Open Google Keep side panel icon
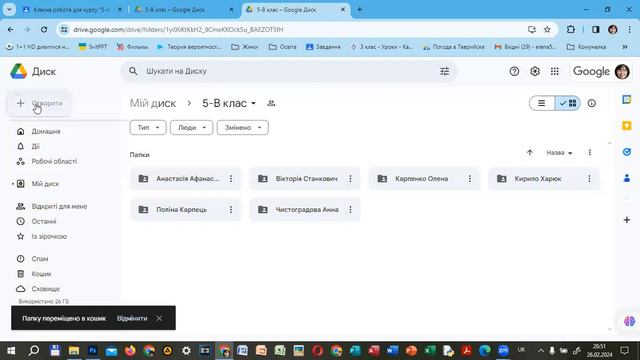The image size is (640, 360). 627,126
